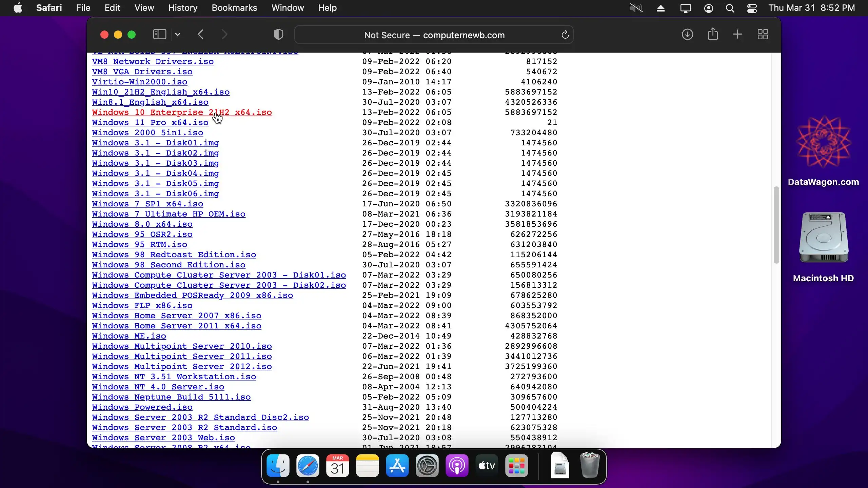Image resolution: width=868 pixels, height=488 pixels.
Task: Open Control Center from the menu bar
Action: (x=752, y=8)
